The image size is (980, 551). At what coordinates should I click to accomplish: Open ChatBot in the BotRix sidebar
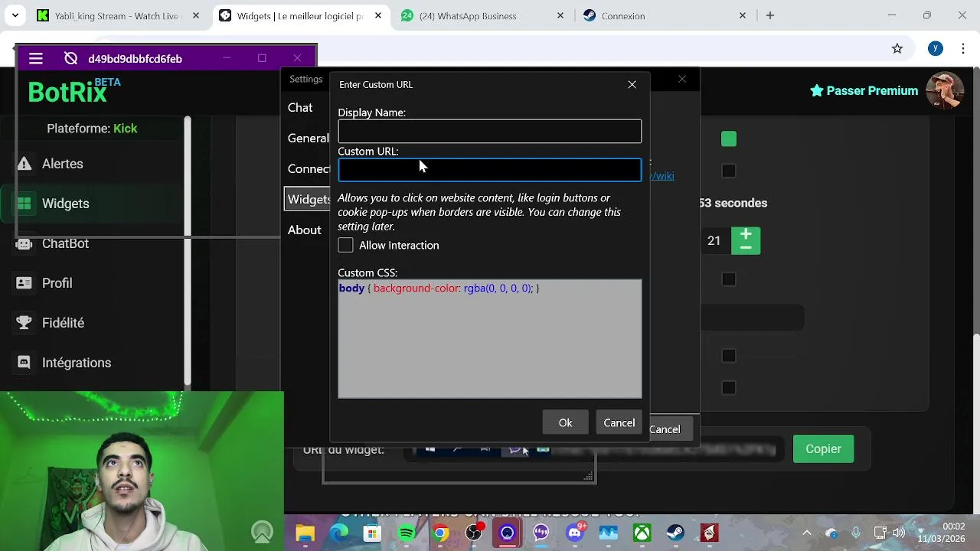(66, 243)
